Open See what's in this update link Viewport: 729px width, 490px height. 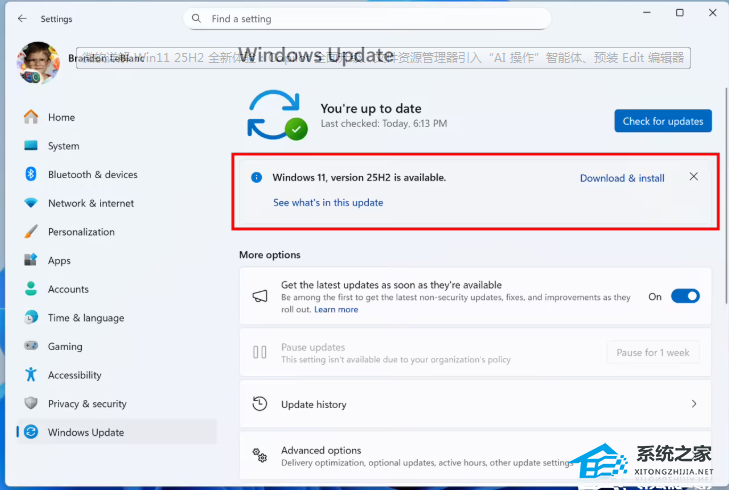[x=328, y=202]
